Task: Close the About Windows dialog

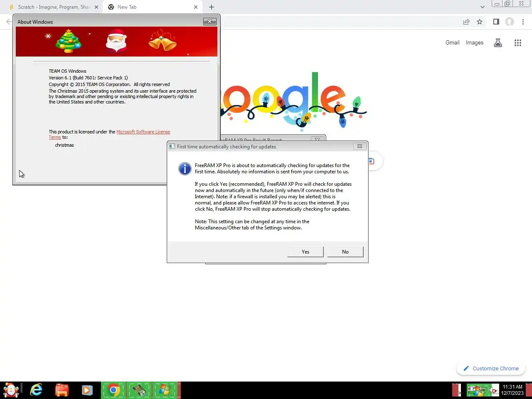Action: 209,22
